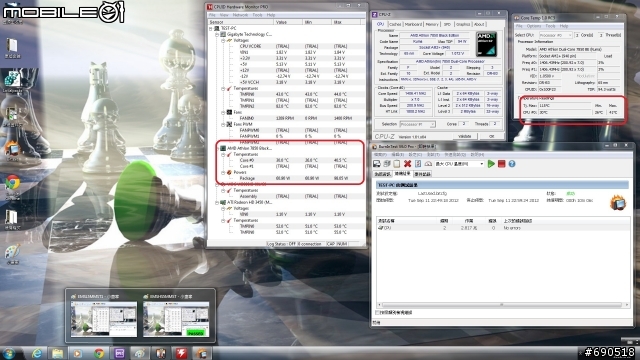
Task: Click the gauge duty cycle toolbar icon
Action: tap(428, 164)
